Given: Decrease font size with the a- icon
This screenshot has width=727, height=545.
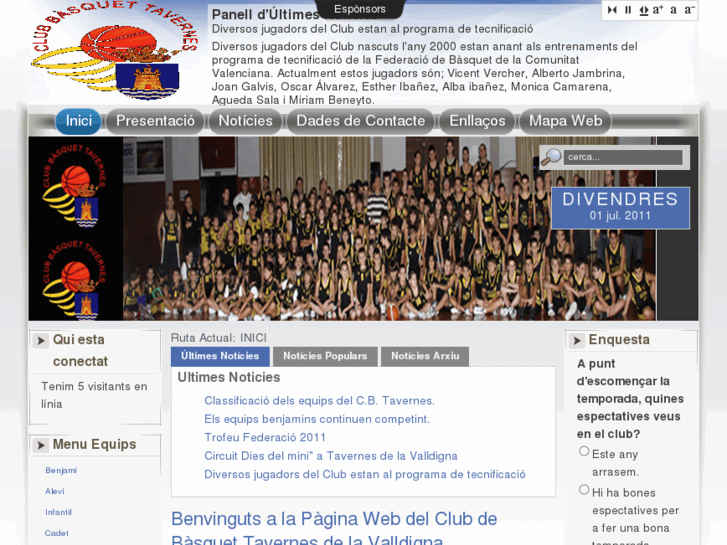Looking at the screenshot, I should [x=689, y=10].
